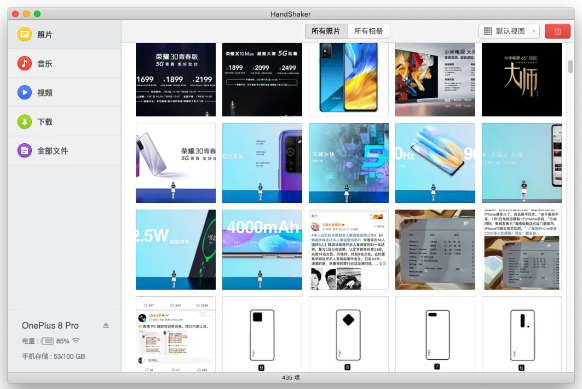
Task: Select the gold 大师 black thumbnail
Action: [522, 79]
